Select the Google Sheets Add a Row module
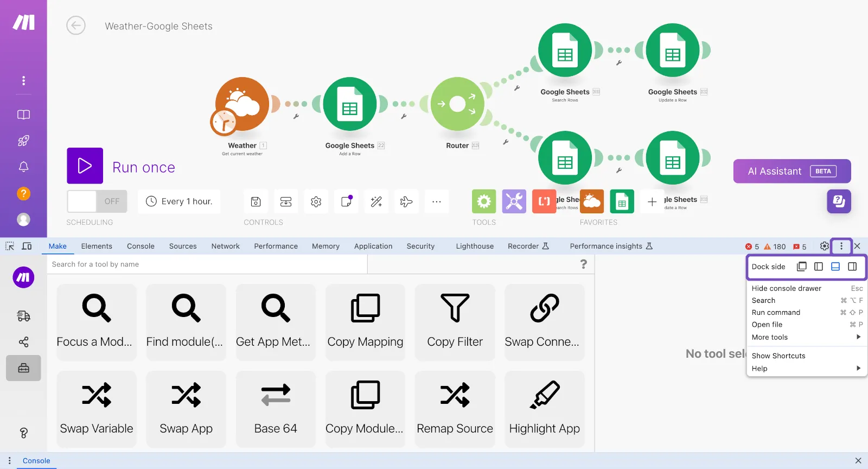Screen dimensions: 868x469 (350, 104)
